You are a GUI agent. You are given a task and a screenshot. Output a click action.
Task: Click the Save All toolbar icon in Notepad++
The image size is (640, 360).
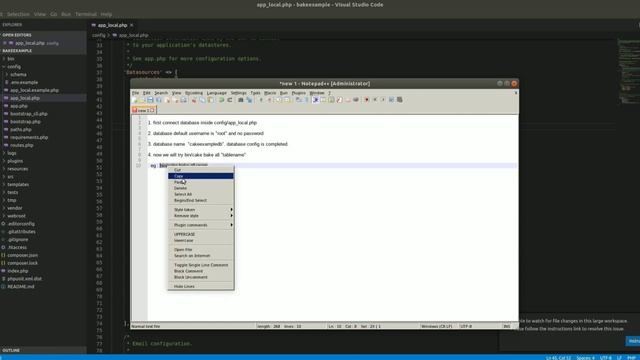click(158, 100)
